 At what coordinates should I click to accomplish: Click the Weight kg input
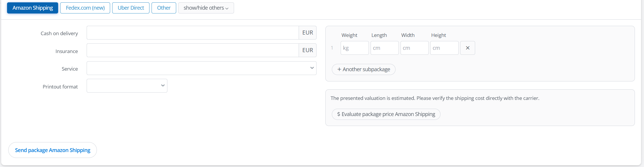click(354, 48)
